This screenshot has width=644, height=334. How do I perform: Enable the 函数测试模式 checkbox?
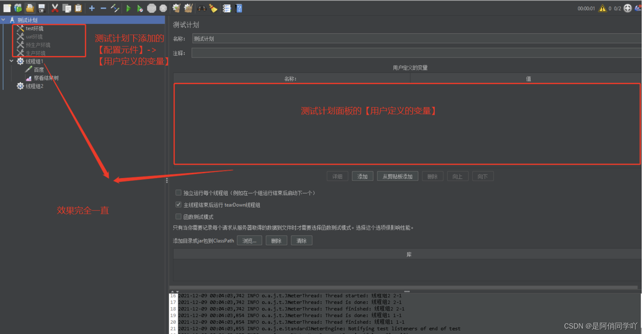point(178,217)
